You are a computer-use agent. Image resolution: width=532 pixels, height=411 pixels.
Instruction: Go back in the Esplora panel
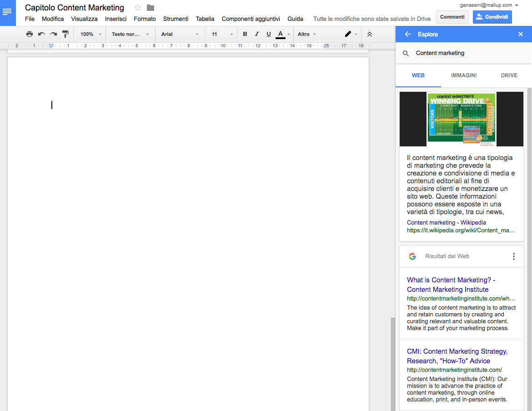(x=408, y=34)
